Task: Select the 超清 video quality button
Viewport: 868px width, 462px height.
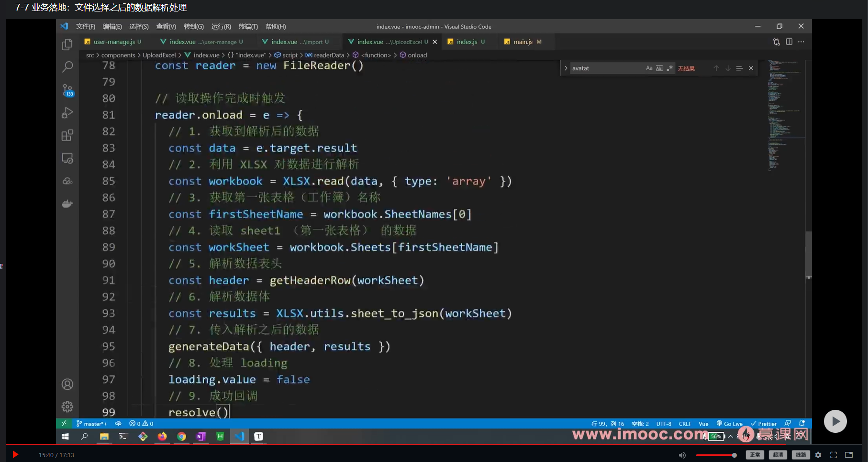Action: click(778, 455)
